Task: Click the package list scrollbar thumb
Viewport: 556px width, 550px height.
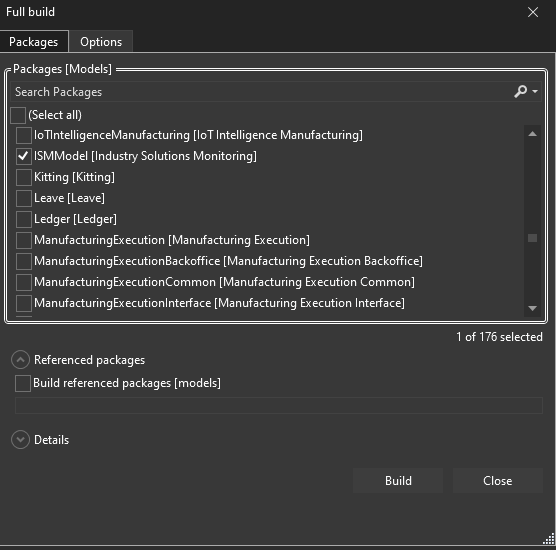Action: point(532,238)
